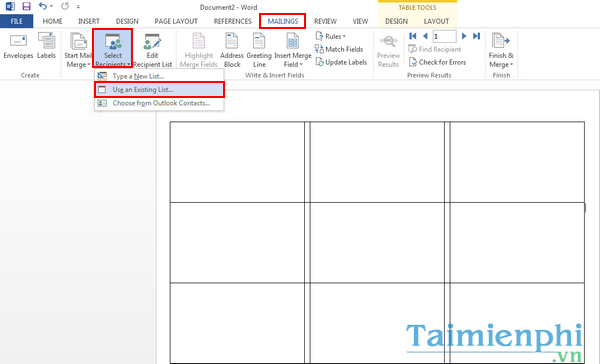The image size is (600, 364).
Task: Open Table Tools LAYOUT tab
Action: tap(436, 21)
